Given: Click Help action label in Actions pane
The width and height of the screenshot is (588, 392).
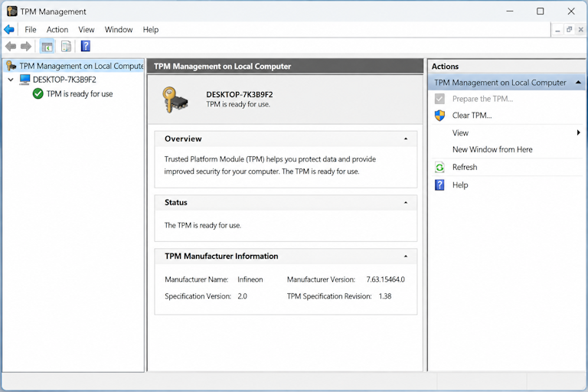Looking at the screenshot, I should (460, 185).
